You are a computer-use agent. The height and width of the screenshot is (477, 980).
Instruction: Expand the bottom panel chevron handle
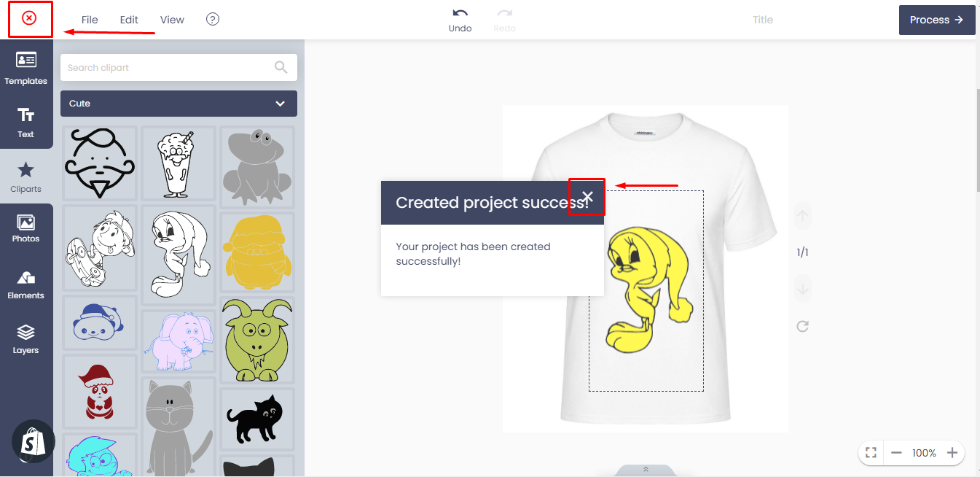(x=646, y=470)
